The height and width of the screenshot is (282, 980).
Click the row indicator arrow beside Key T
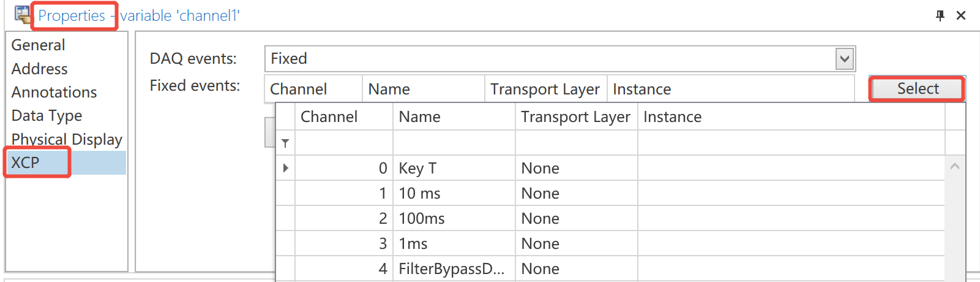click(285, 168)
